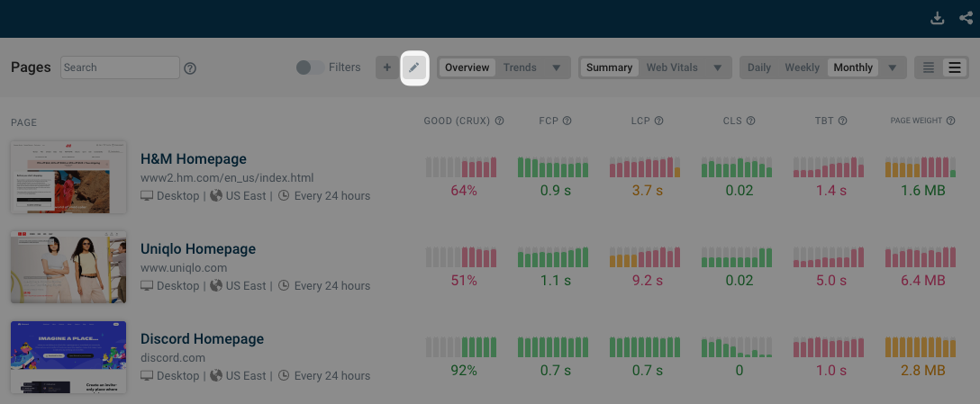980x404 pixels.
Task: Open help icon next to FCP
Action: pyautogui.click(x=567, y=121)
